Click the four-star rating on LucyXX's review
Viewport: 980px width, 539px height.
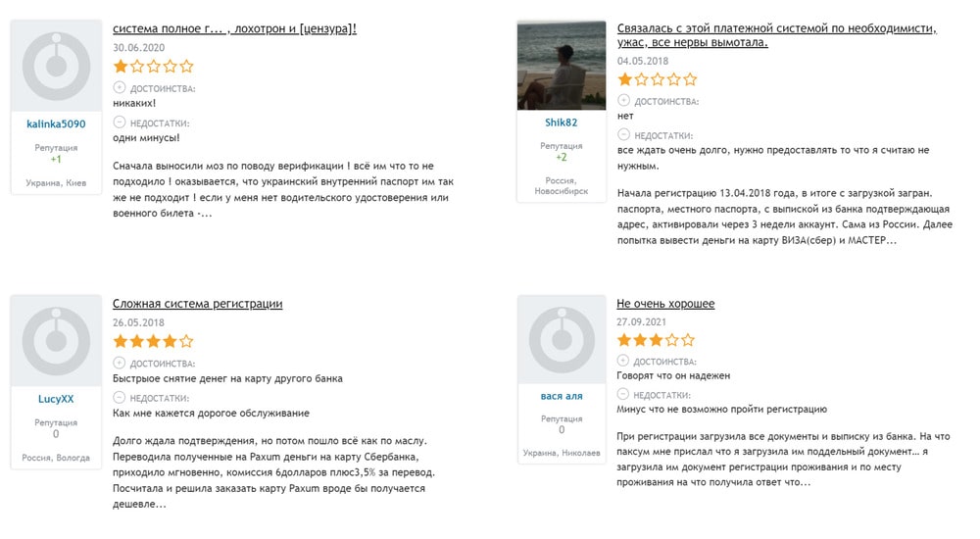click(x=153, y=341)
